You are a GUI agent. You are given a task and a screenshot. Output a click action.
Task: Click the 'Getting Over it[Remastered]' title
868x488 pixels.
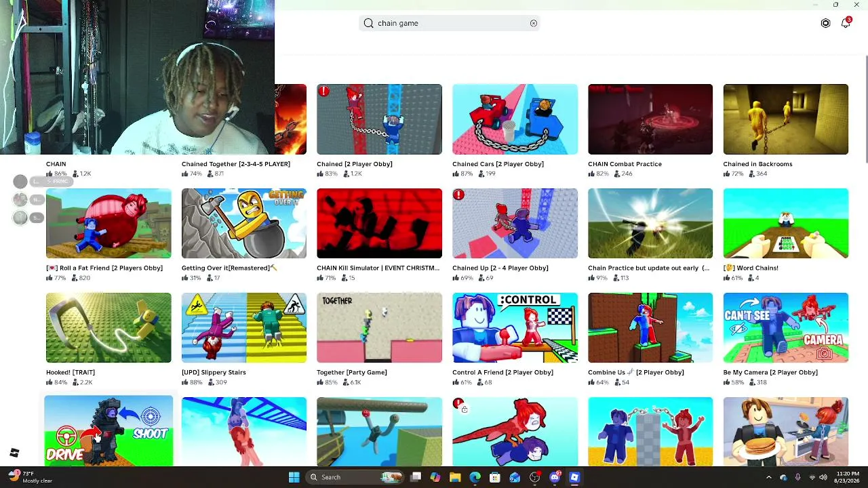(229, 268)
